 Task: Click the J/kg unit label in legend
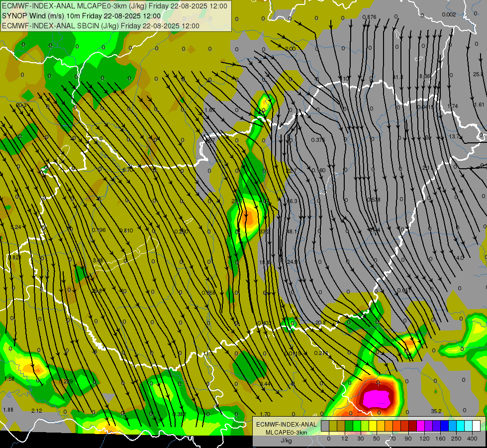point(287,441)
